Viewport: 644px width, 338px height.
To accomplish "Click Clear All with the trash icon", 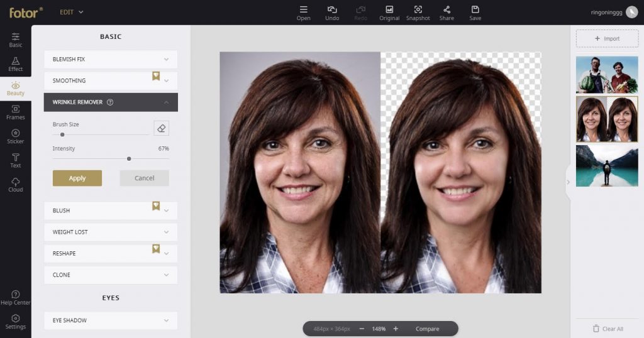I will [608, 329].
